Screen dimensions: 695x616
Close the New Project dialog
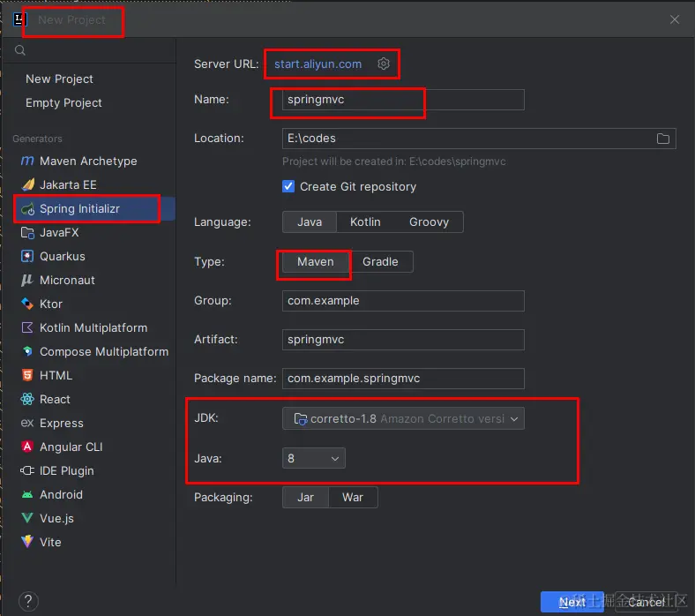[x=674, y=19]
